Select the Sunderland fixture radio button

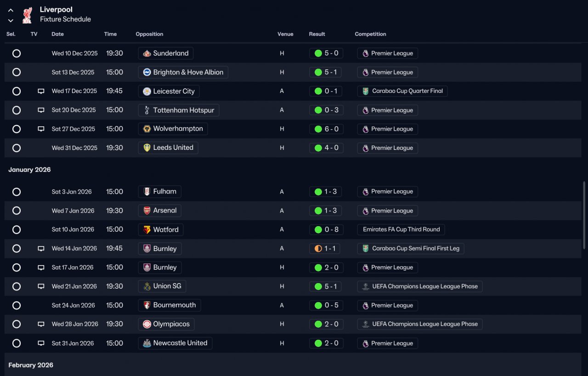17,53
